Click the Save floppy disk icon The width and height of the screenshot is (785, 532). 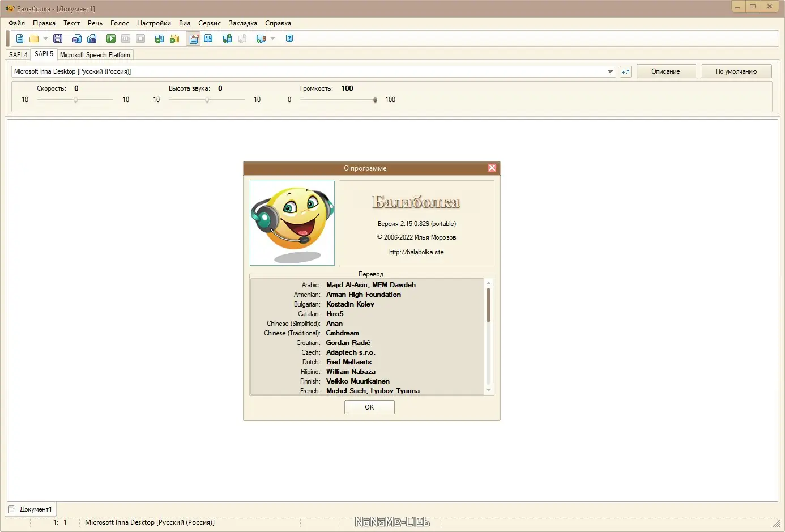pos(58,39)
